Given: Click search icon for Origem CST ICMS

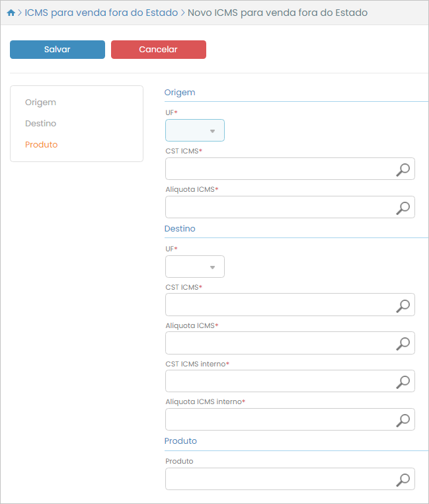Looking at the screenshot, I should (403, 169).
